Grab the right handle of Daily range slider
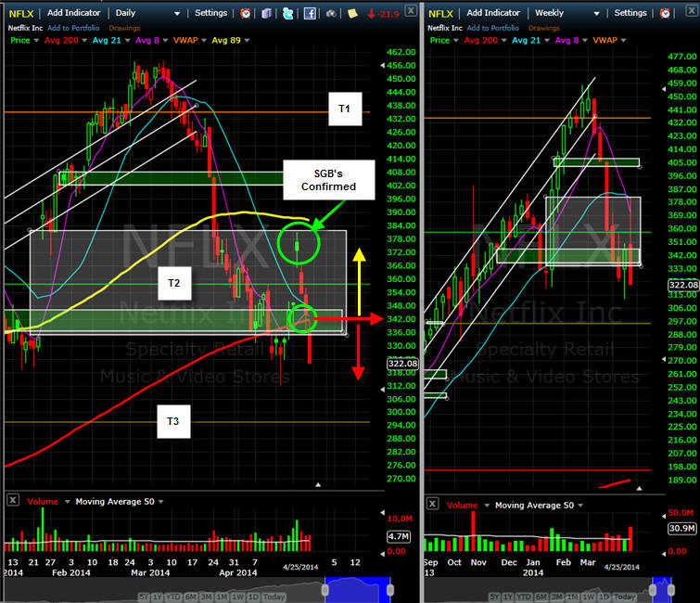700x603 pixels. click(389, 590)
